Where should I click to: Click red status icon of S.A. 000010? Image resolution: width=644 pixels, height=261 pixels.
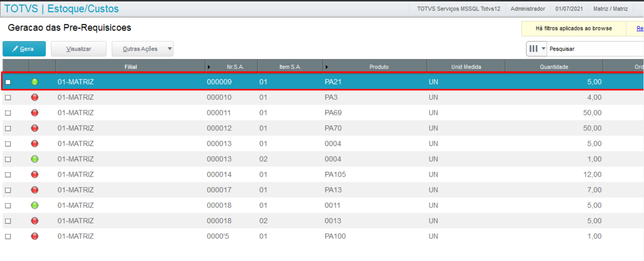pos(34,97)
